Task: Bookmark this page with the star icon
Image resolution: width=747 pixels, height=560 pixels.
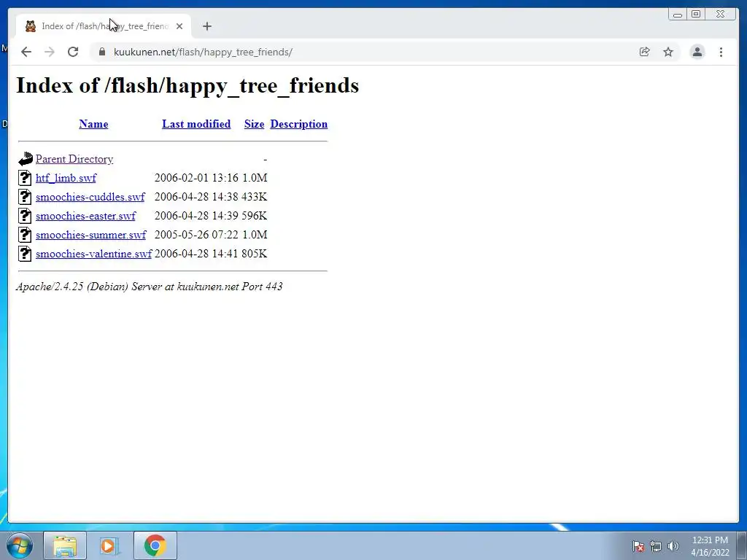Action: pyautogui.click(x=668, y=52)
